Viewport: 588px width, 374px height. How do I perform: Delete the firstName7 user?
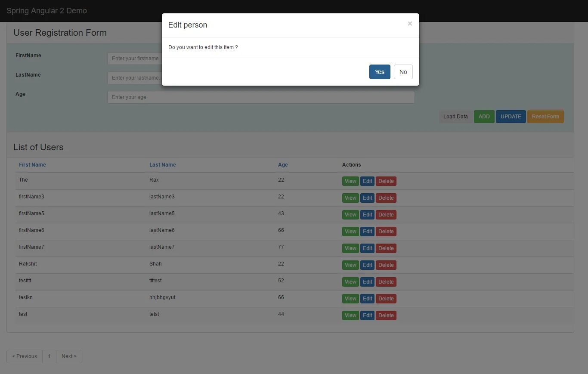pos(386,248)
